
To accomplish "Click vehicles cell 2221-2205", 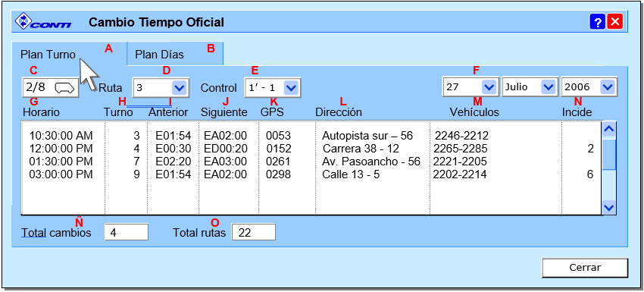I will coord(460,162).
